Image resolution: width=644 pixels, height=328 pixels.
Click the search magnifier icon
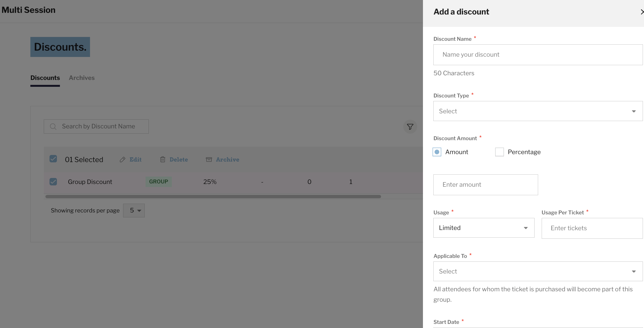53,126
